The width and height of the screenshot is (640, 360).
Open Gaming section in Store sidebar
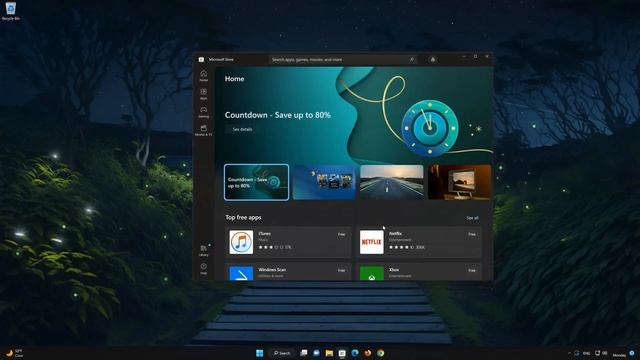[x=203, y=112]
